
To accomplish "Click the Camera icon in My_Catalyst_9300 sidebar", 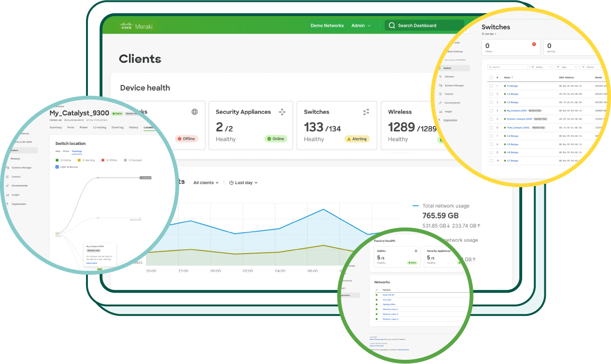I will 7,177.
